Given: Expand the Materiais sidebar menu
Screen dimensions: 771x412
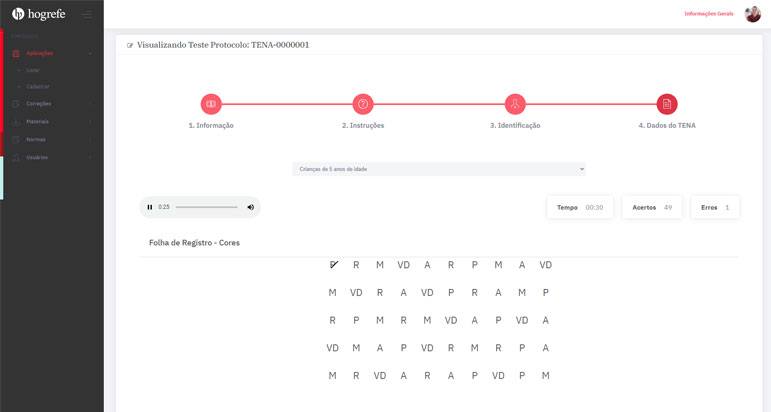Looking at the screenshot, I should point(50,121).
